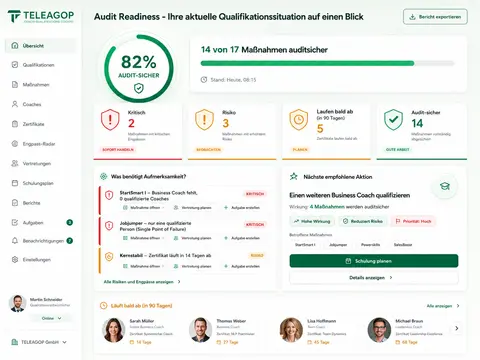This screenshot has height=360, width=480.
Task: Click the Hohe Wirkung tag
Action: click(x=312, y=221)
